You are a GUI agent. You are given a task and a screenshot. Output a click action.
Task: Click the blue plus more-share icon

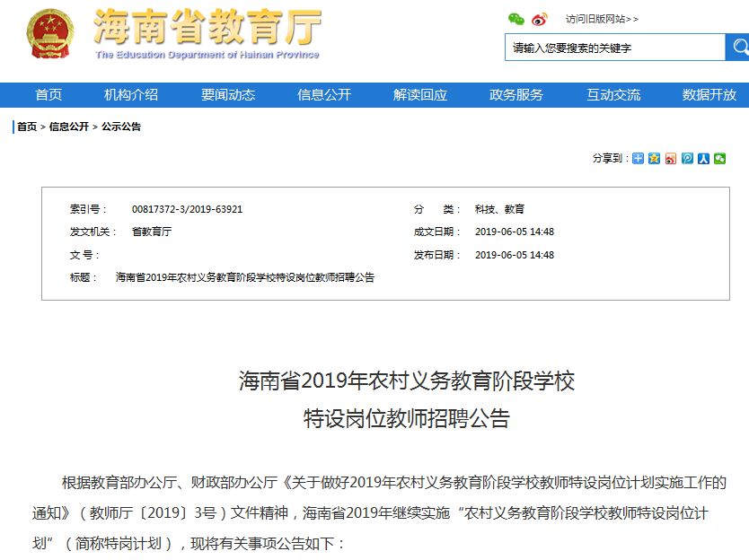638,159
